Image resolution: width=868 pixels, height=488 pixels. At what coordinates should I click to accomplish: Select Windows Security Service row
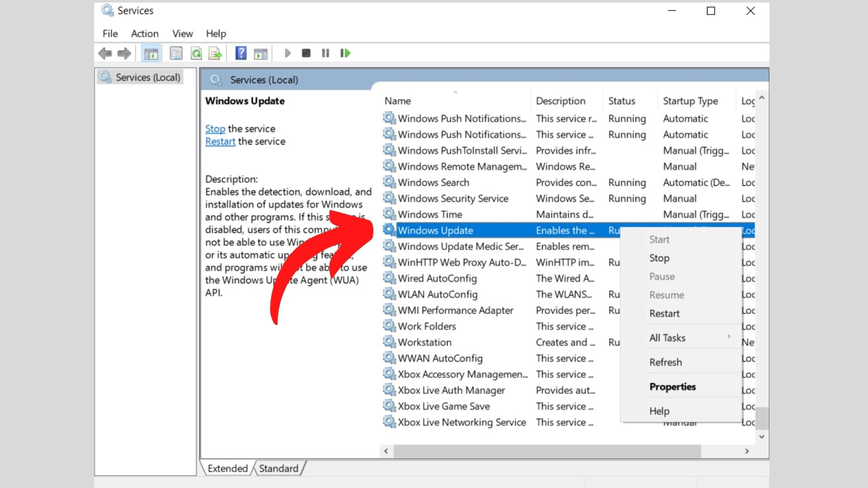coord(569,198)
